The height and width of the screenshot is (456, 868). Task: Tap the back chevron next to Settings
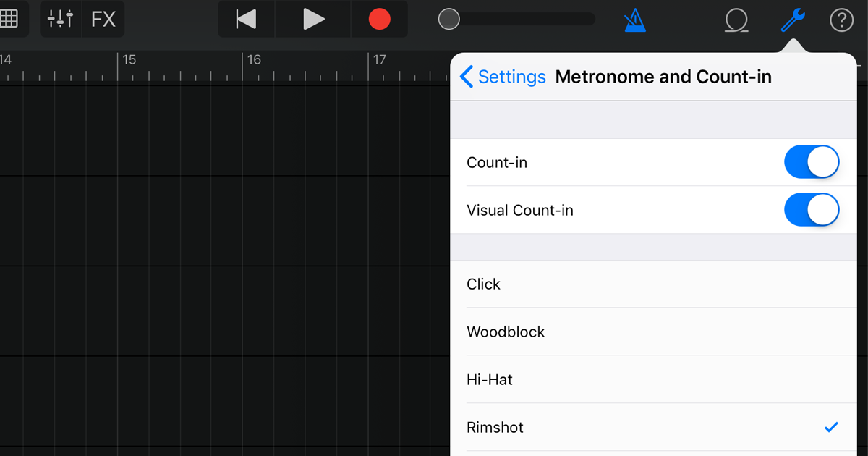pyautogui.click(x=466, y=76)
